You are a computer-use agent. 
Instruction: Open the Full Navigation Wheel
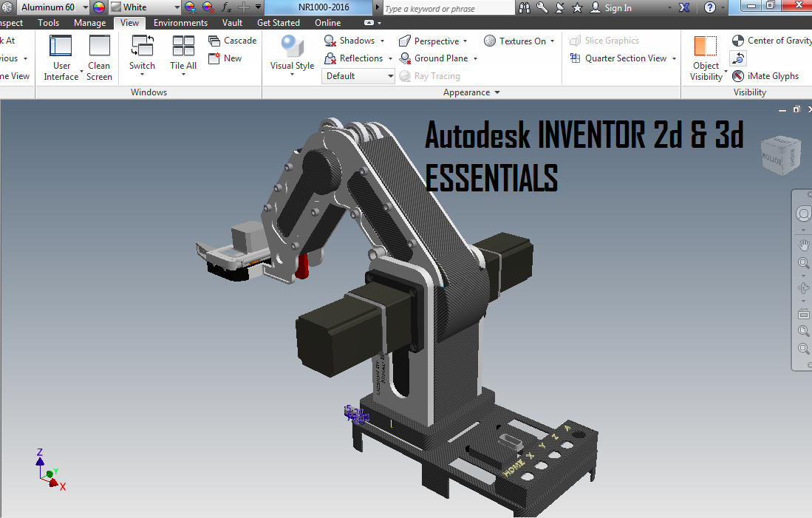[x=804, y=214]
